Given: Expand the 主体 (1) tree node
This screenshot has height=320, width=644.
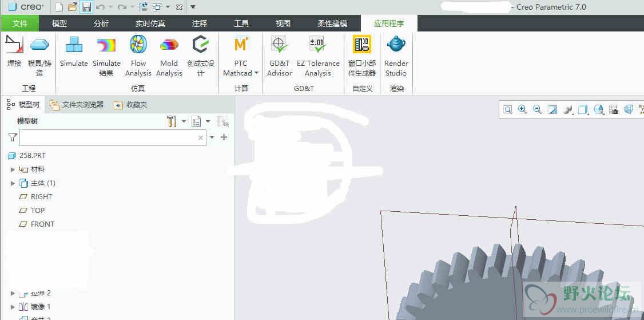Looking at the screenshot, I should click(x=13, y=183).
